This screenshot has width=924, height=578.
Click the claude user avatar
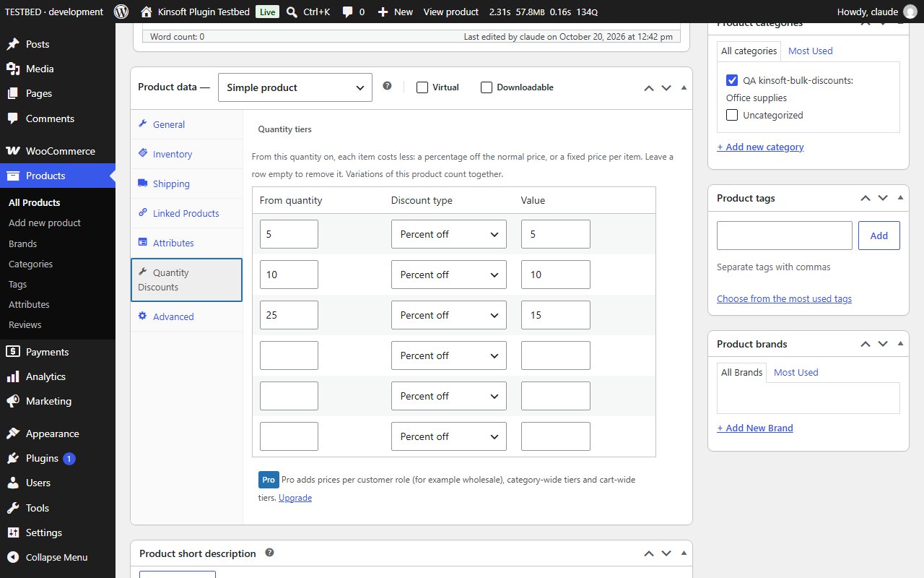[910, 12]
